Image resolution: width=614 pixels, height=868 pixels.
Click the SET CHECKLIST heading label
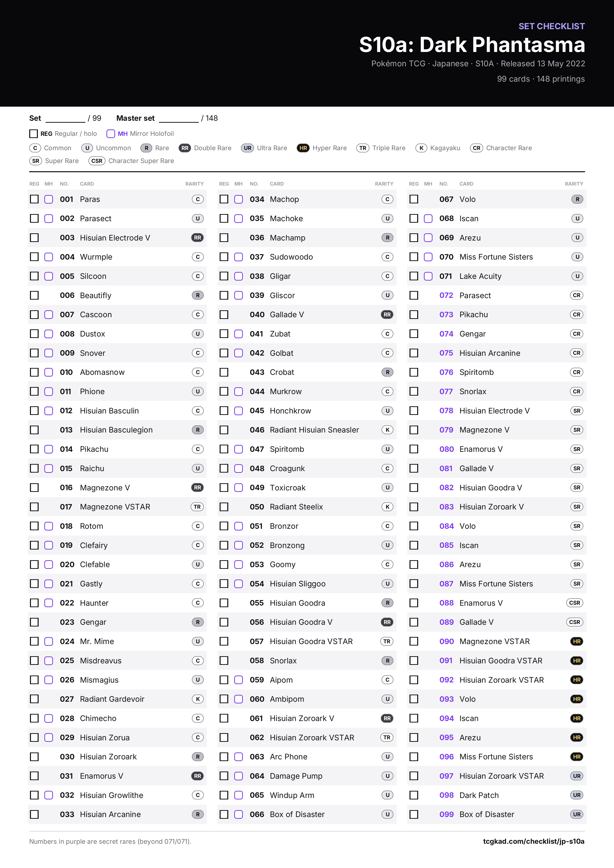pos(552,26)
